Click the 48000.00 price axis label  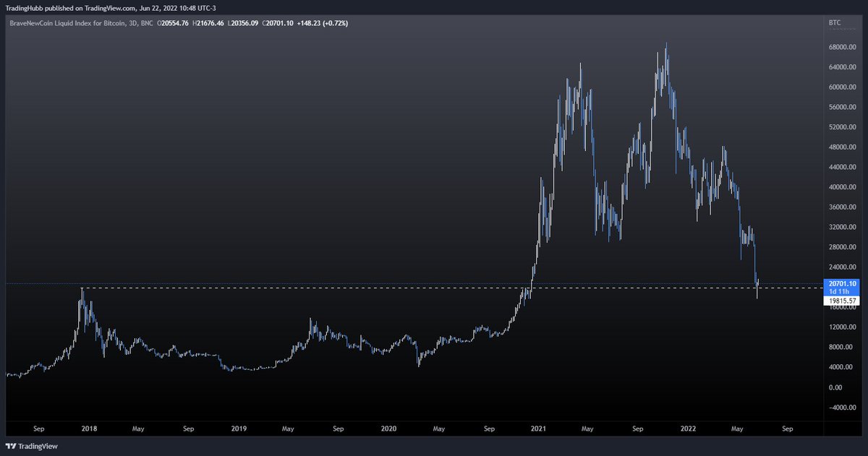coord(843,147)
